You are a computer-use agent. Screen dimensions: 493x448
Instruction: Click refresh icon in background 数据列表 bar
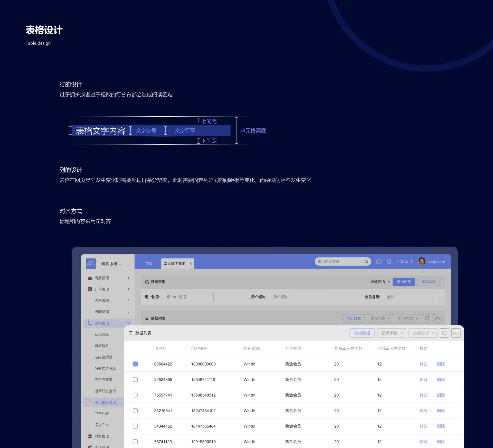pos(427,318)
